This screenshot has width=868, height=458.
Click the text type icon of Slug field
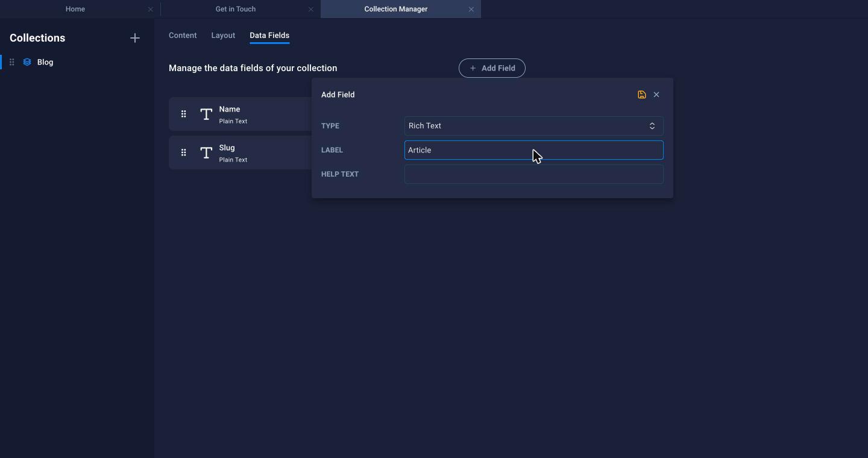206,152
